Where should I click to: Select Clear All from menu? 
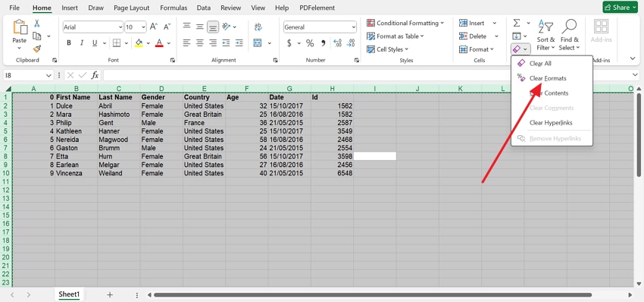552,64
